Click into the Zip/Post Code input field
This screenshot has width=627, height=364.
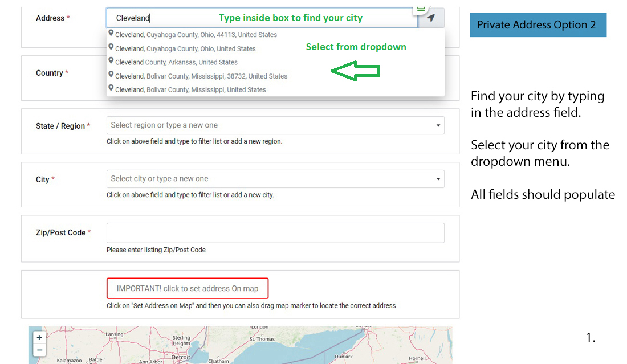(x=275, y=233)
